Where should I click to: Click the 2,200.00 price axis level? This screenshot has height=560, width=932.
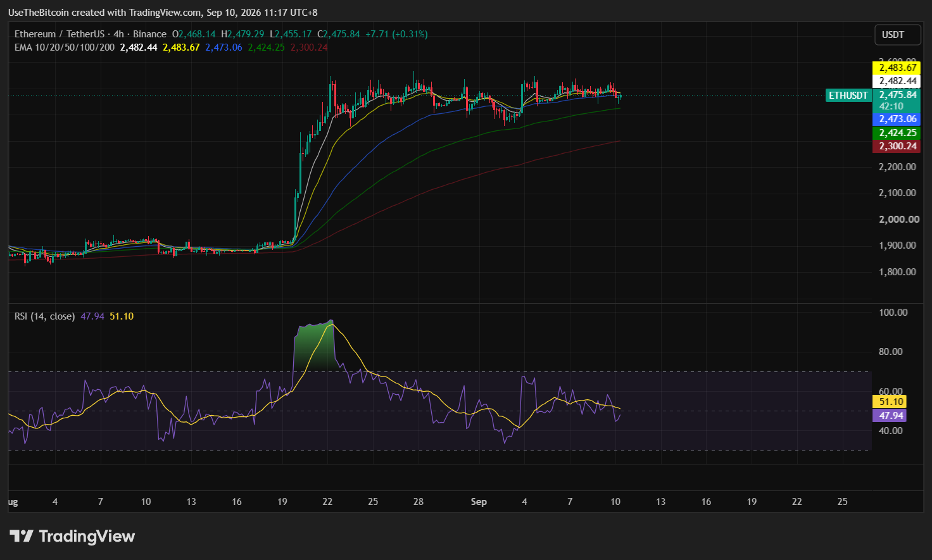(x=897, y=167)
